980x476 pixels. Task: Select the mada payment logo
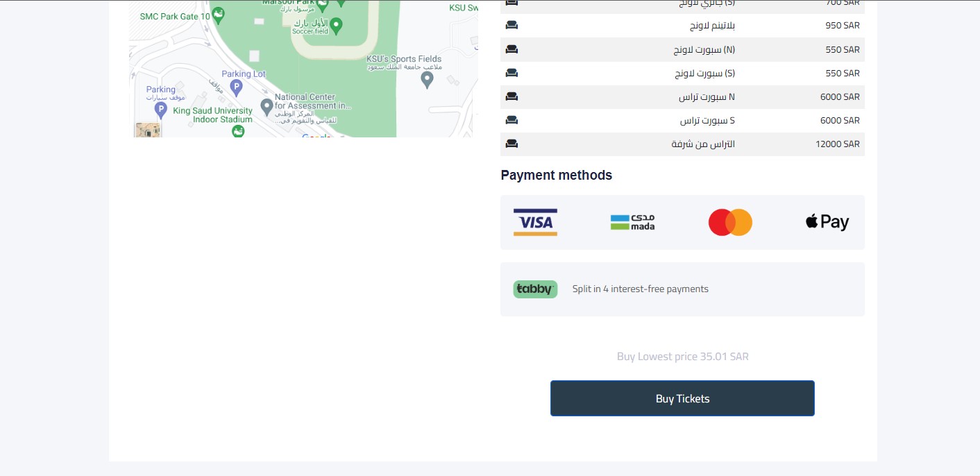tap(632, 222)
